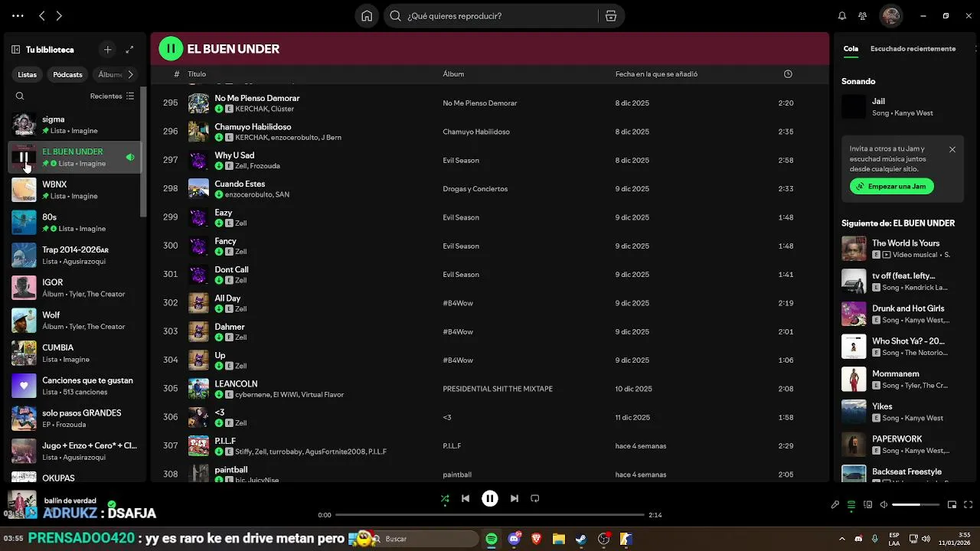Filter library by Listas

pyautogui.click(x=28, y=75)
